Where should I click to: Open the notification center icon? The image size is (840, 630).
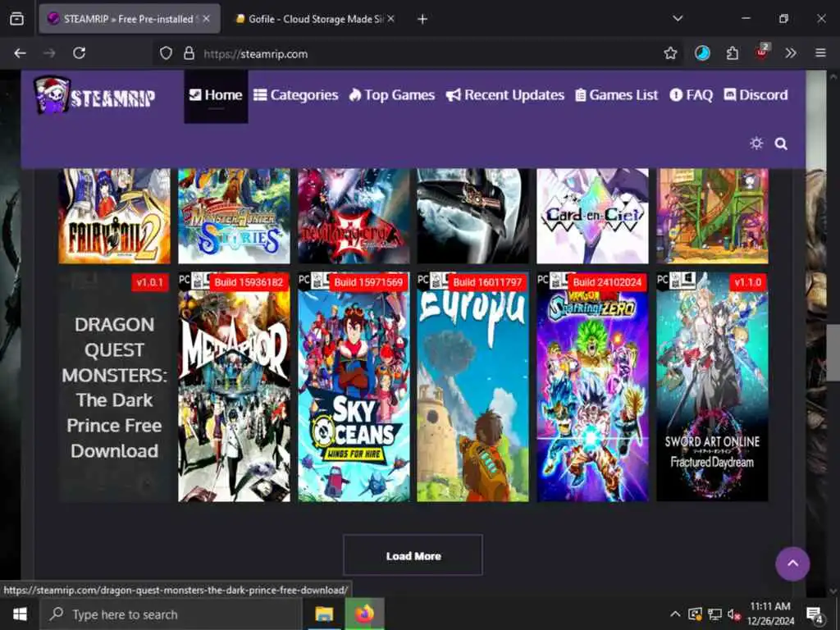pos(815,614)
